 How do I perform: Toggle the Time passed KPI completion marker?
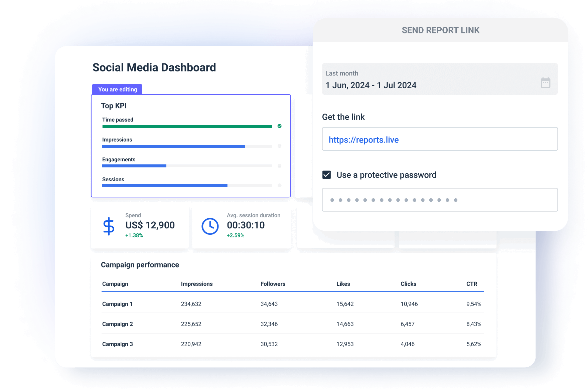click(280, 126)
